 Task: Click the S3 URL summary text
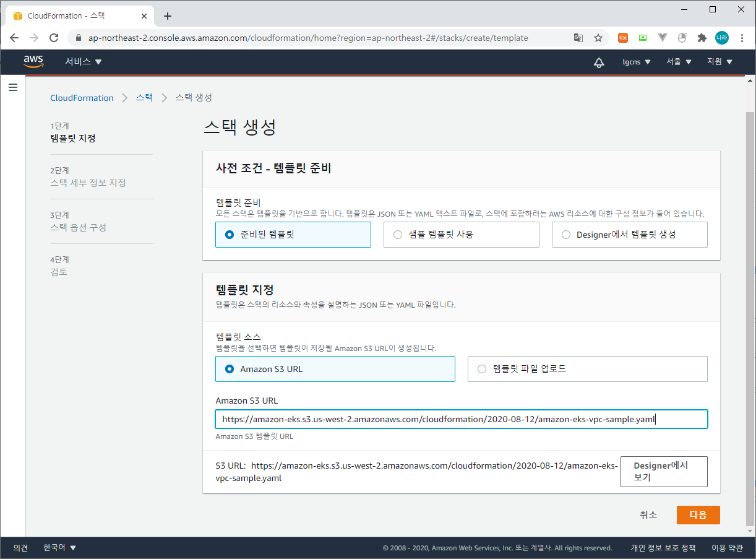(416, 472)
